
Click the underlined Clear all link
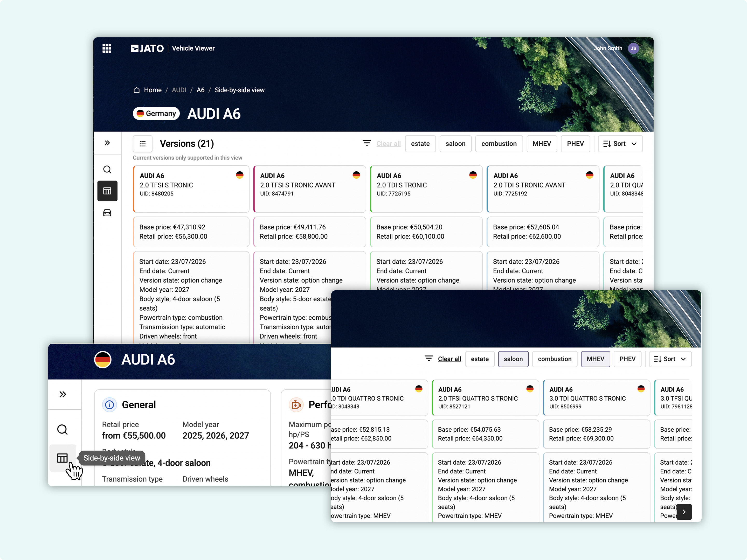[x=449, y=359]
